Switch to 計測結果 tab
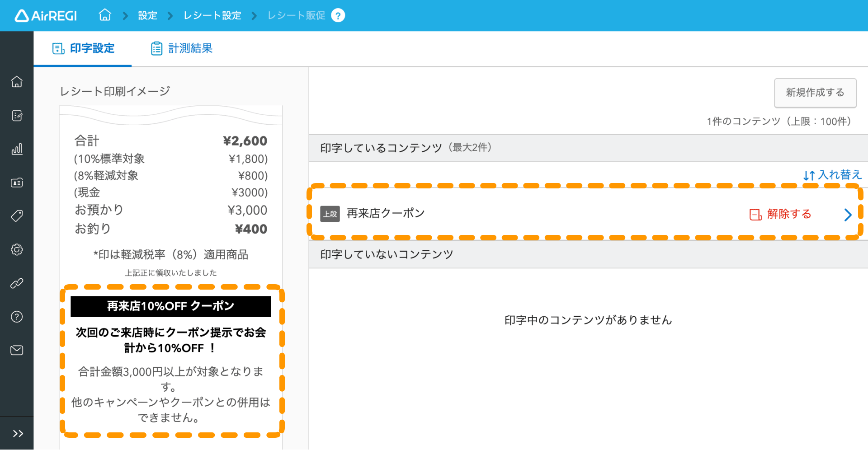868x450 pixels. point(182,49)
